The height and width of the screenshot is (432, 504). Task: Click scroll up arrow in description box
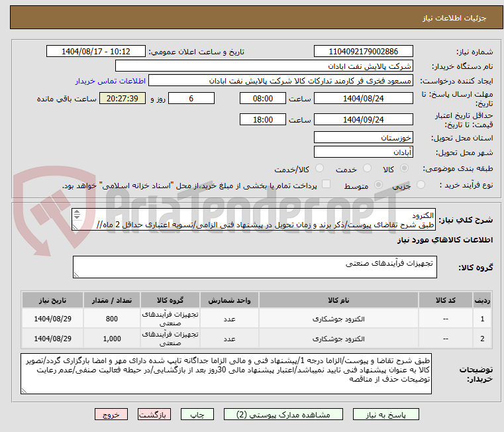(x=77, y=211)
